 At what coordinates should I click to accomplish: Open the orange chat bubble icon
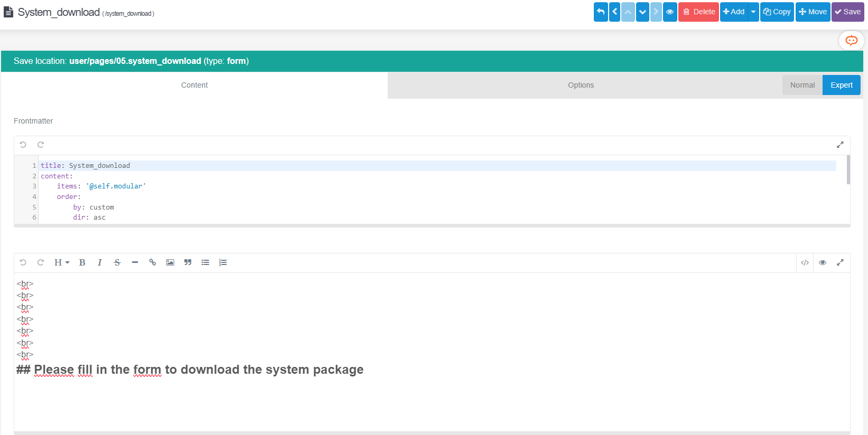852,41
